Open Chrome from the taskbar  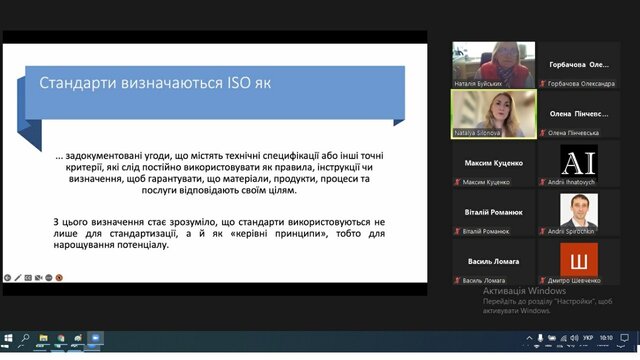(x=61, y=338)
